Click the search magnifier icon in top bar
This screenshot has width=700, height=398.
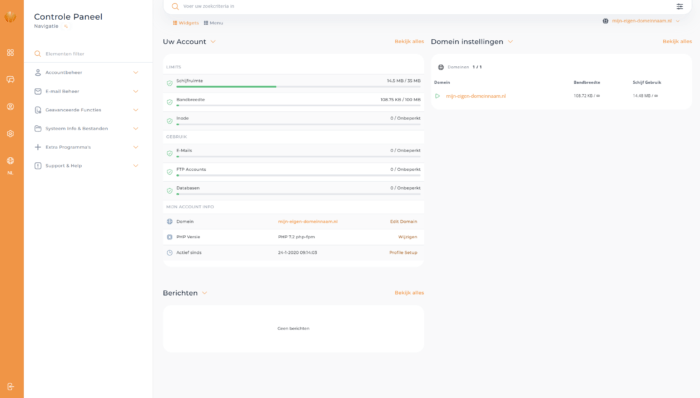(175, 6)
